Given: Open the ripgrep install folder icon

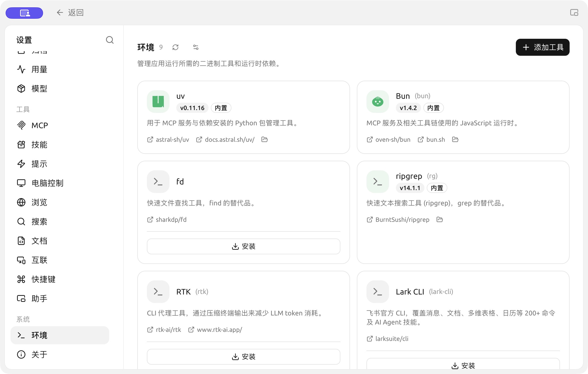Looking at the screenshot, I should (x=440, y=220).
